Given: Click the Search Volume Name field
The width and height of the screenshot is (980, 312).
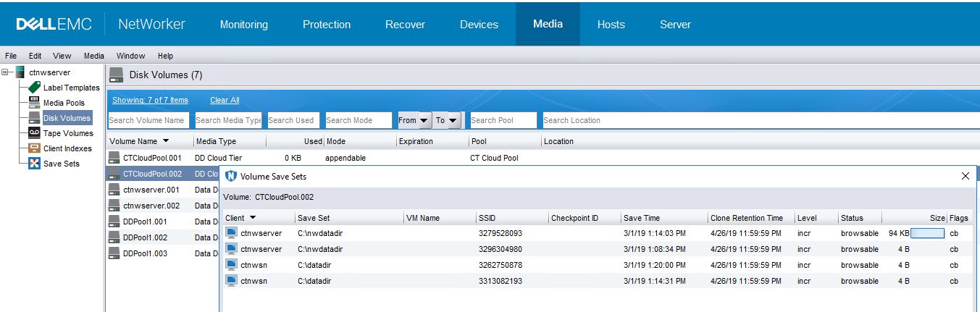Looking at the screenshot, I should click(x=148, y=120).
